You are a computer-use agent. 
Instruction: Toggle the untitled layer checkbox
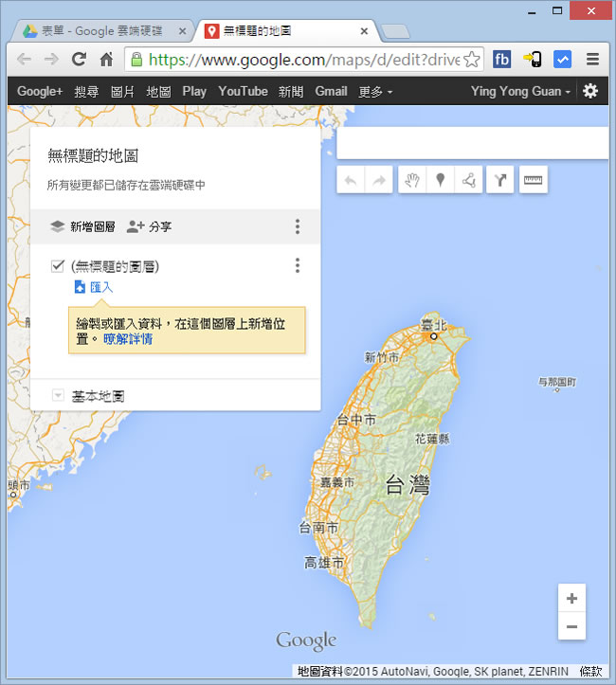[x=58, y=265]
